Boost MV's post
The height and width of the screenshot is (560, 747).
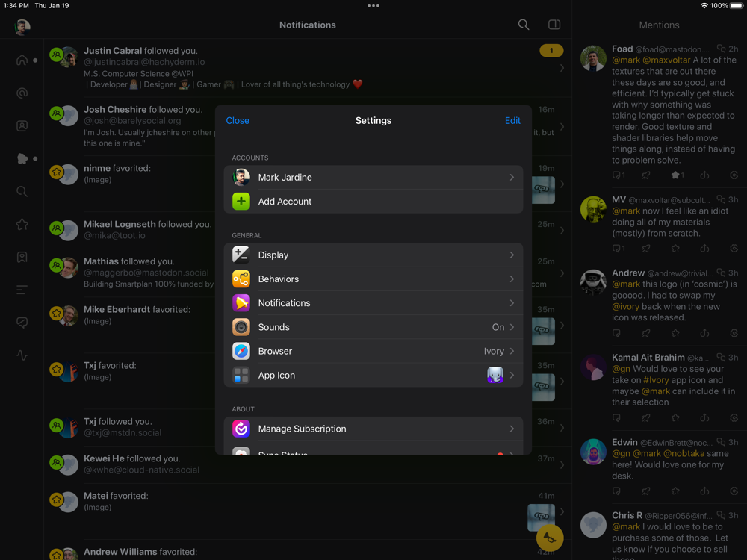646,249
